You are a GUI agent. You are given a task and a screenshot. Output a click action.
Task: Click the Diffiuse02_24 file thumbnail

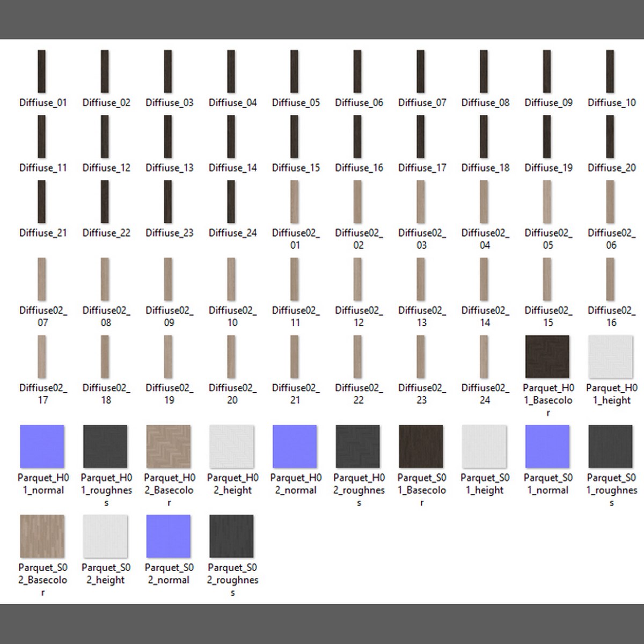[x=484, y=356]
